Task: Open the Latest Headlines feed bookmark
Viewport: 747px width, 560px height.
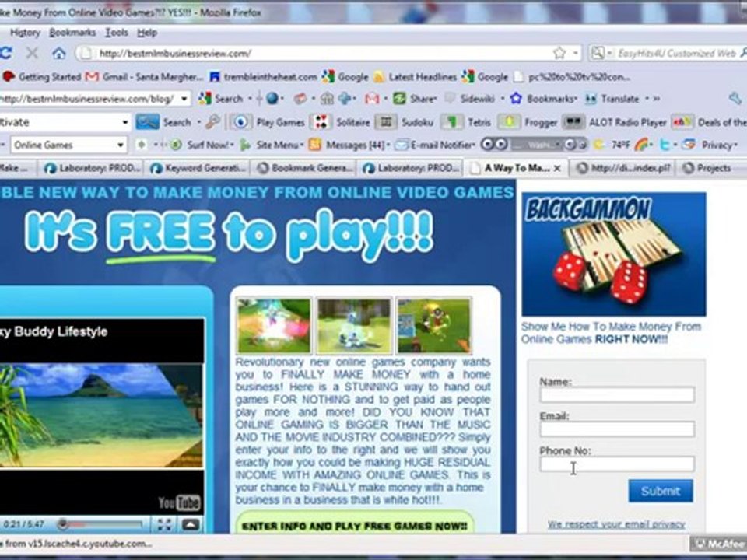Action: point(415,77)
